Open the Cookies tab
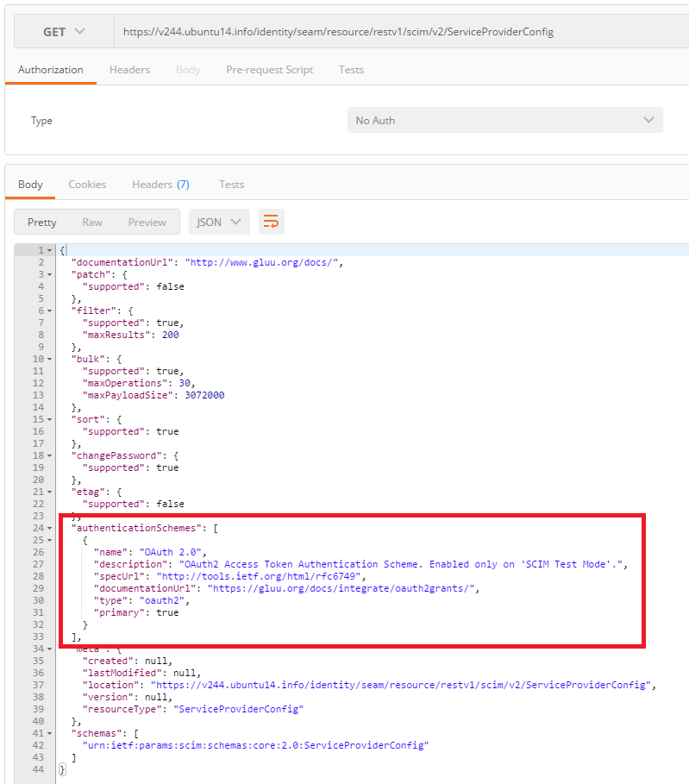Screen dimensions: 689x784 [x=87, y=185]
